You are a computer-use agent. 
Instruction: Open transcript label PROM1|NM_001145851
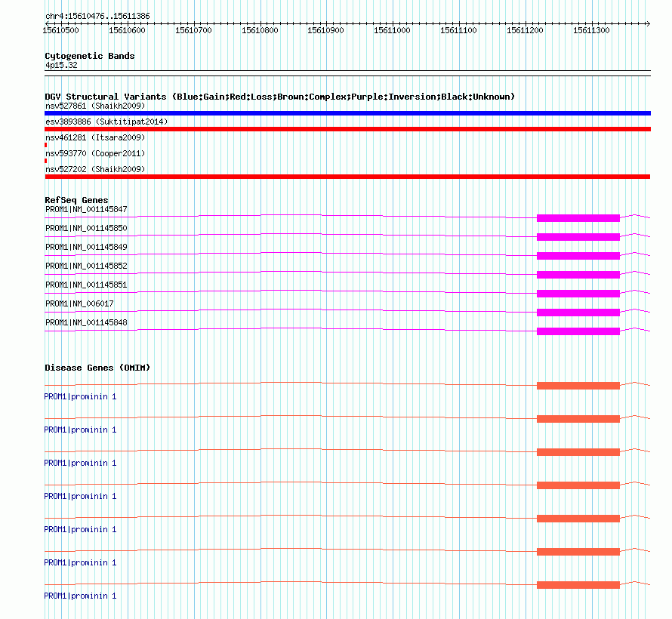[x=86, y=285]
